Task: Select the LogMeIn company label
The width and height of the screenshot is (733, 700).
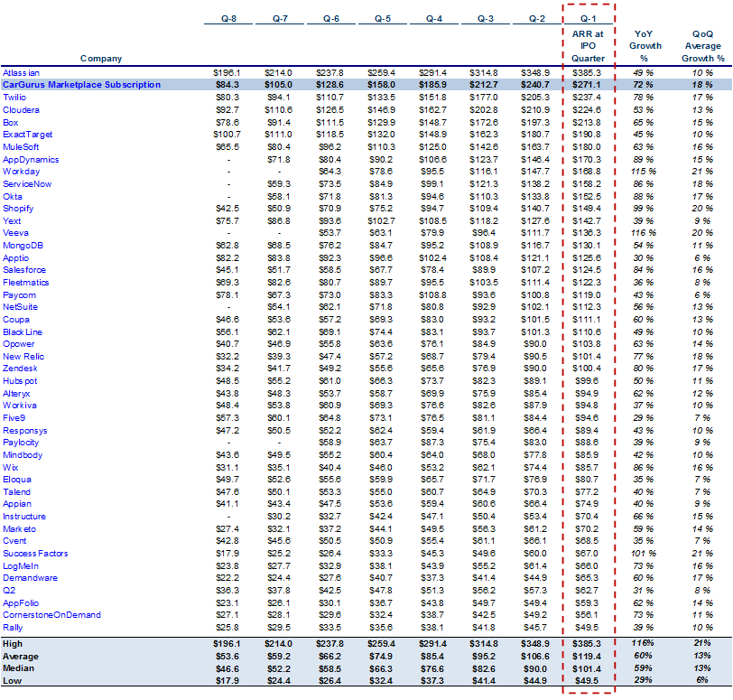Action: click(21, 566)
